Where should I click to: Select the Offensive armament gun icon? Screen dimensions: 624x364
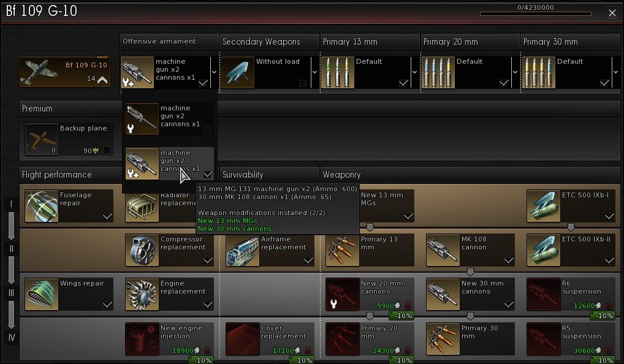pyautogui.click(x=137, y=72)
